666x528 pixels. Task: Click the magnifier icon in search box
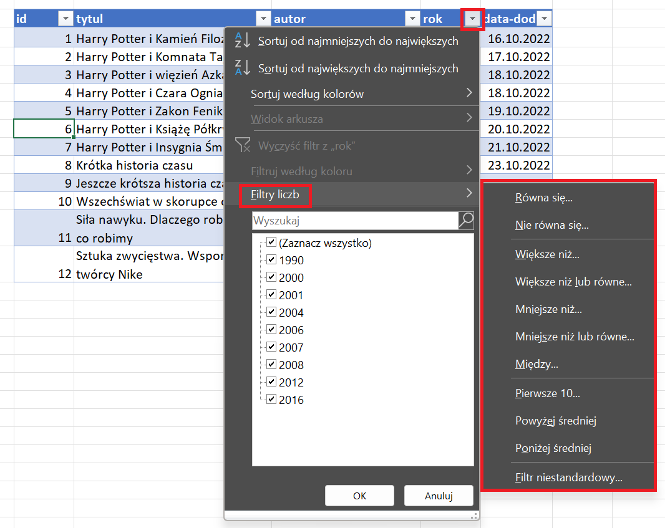[466, 220]
